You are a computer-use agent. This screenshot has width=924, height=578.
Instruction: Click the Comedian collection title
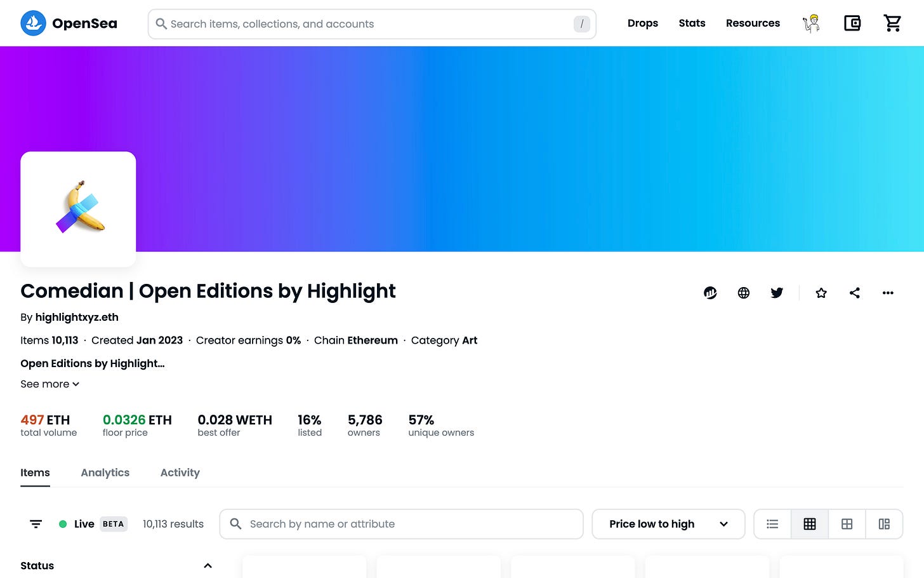click(x=208, y=291)
